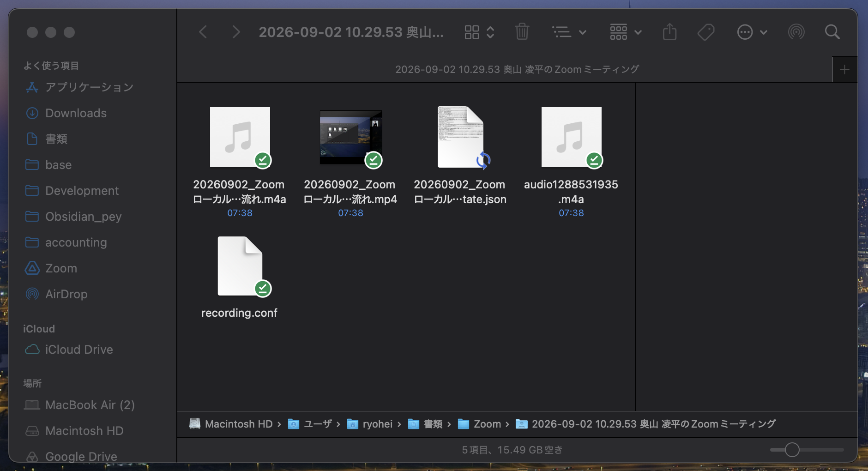Screen dimensions: 868x471
Task: Select the 20260902_Zoom tate.json file icon
Action: 461,137
